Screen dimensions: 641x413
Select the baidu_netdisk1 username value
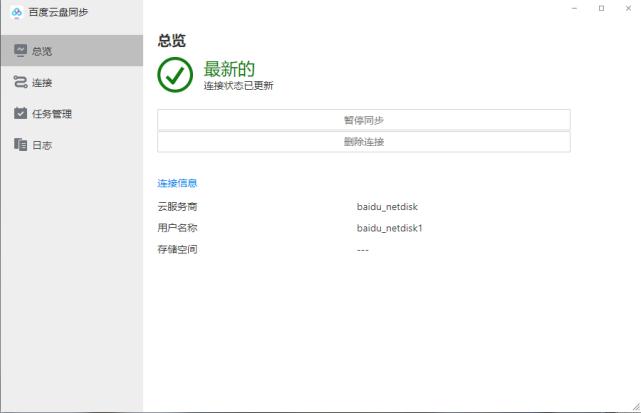click(x=390, y=228)
